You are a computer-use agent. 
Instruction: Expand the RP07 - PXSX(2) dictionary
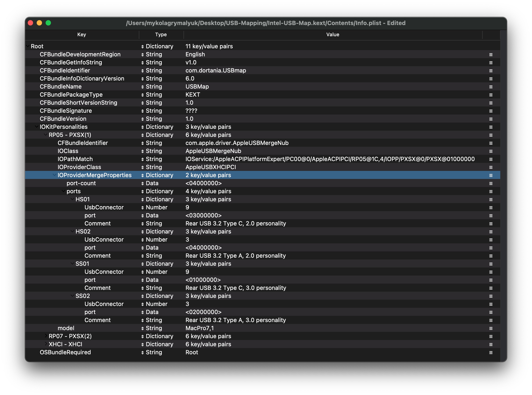click(x=46, y=336)
